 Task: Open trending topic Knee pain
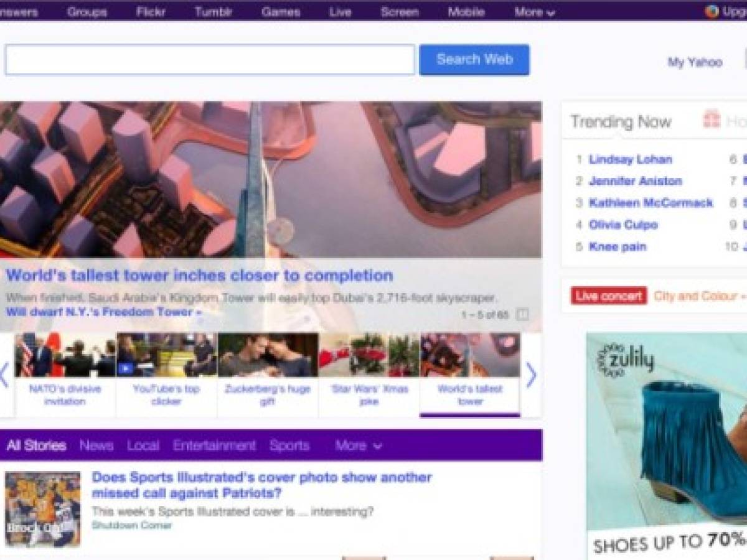(618, 246)
